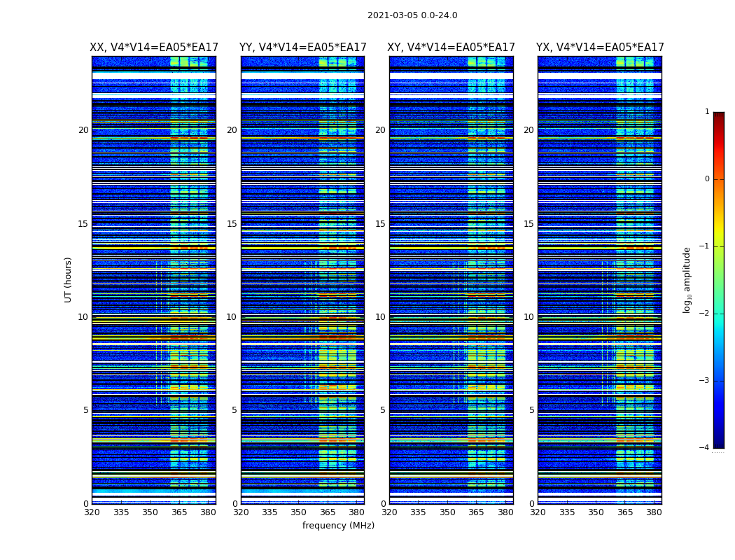Viewport: 735px width, 560px height.
Task: Click the 365 tick on XX panel
Action: click(179, 512)
